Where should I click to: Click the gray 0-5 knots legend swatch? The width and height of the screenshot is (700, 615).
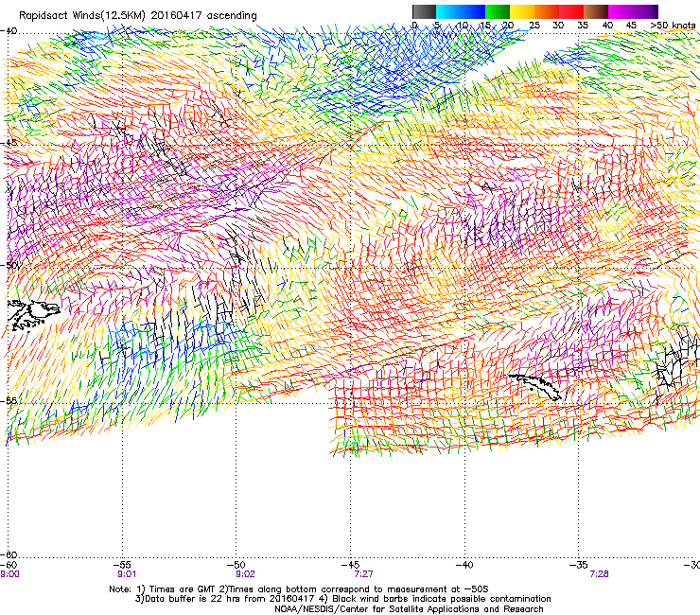424,11
